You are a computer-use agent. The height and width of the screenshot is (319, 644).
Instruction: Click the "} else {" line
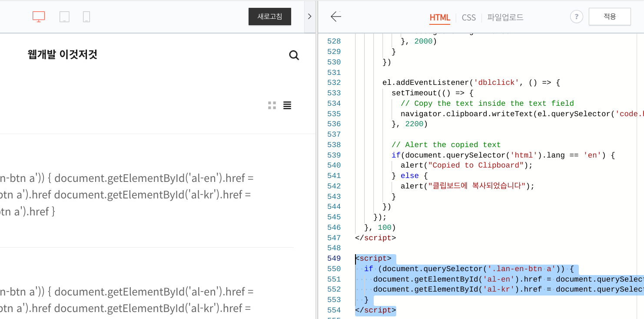410,176
